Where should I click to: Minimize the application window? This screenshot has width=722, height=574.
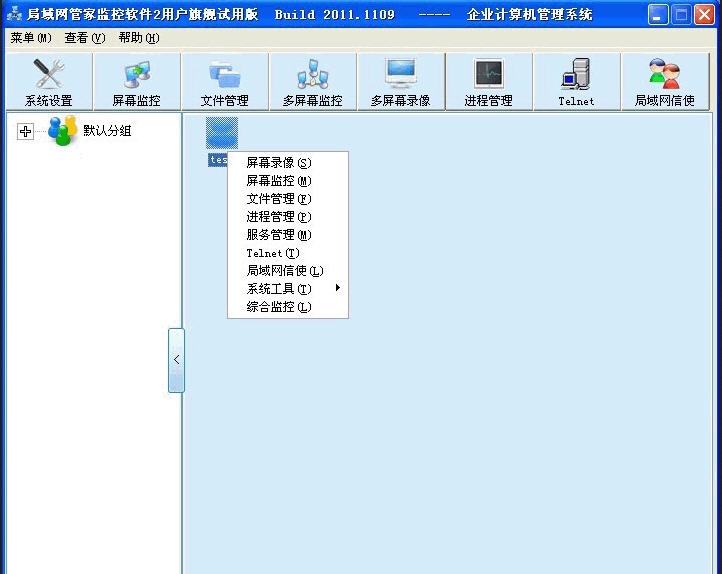pos(658,15)
